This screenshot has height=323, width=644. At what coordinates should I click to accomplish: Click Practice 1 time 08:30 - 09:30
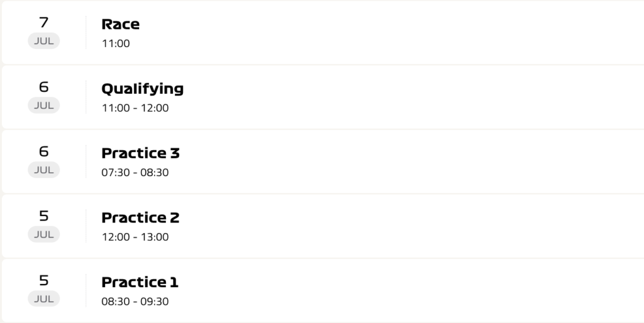[135, 301]
